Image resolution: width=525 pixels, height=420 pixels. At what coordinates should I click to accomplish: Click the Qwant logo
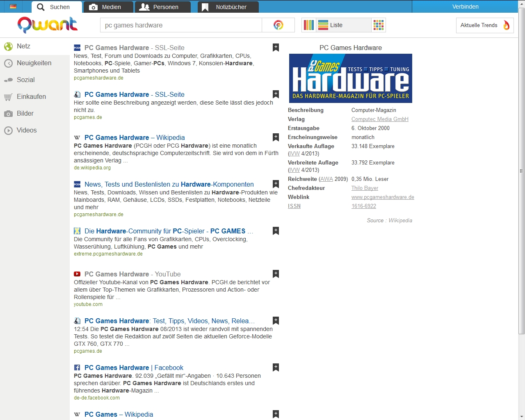click(x=48, y=25)
